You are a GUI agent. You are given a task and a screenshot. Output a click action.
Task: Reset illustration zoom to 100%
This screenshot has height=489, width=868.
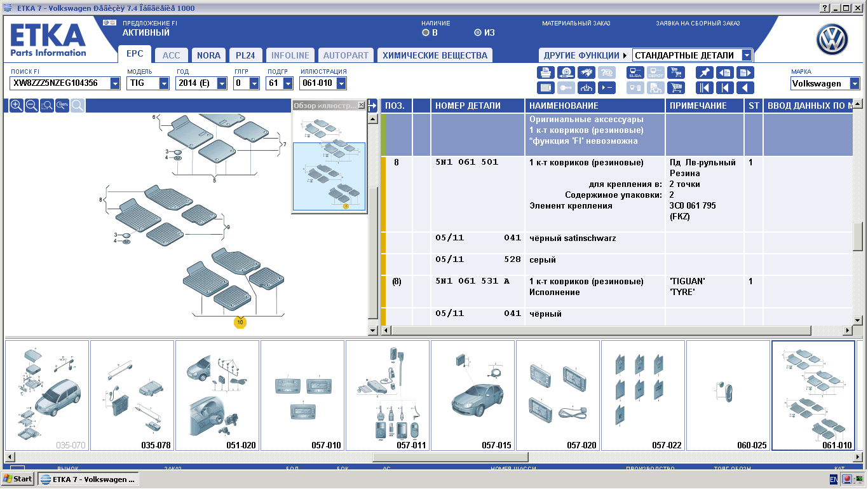[62, 106]
